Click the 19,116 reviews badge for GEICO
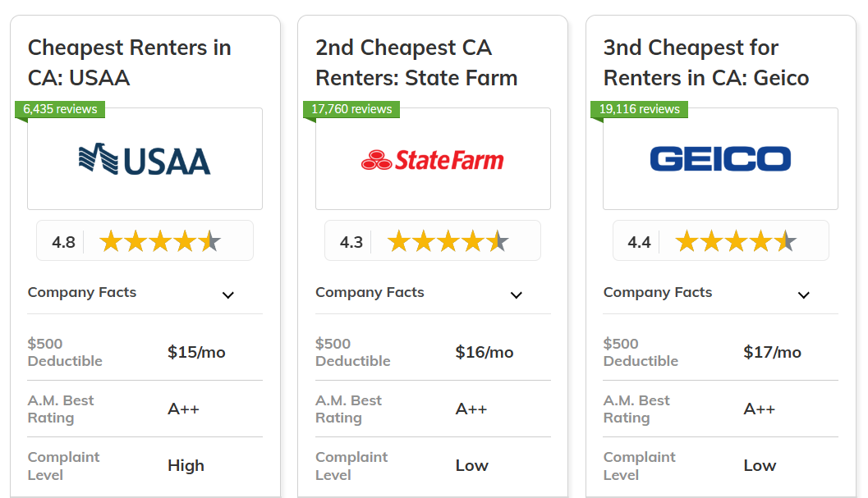The height and width of the screenshot is (498, 868). [x=639, y=108]
